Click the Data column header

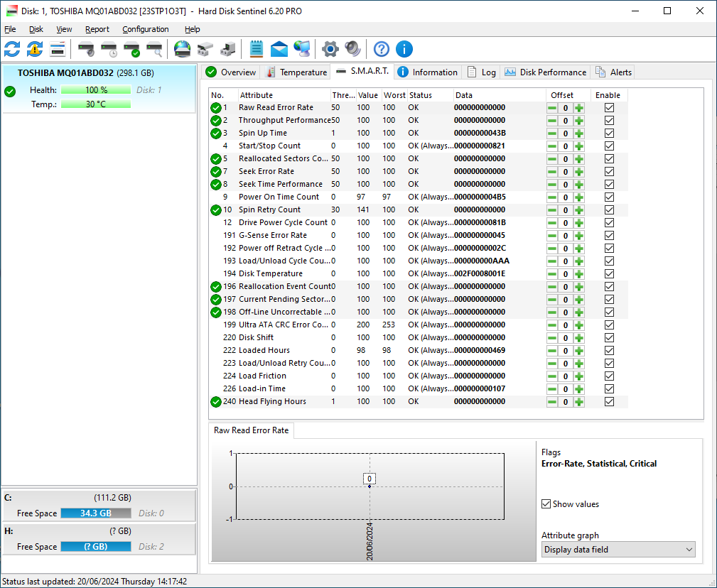point(500,95)
